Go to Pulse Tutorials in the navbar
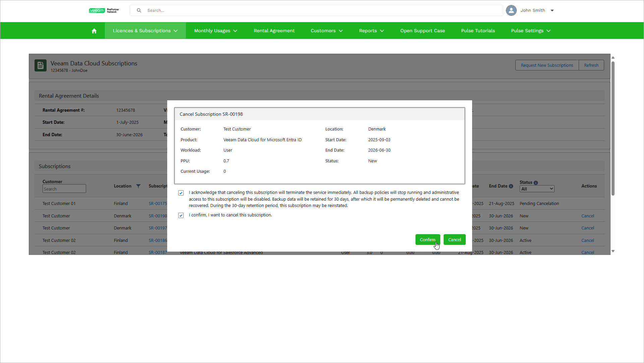Screen dimensions: 644x363 click(x=478, y=31)
